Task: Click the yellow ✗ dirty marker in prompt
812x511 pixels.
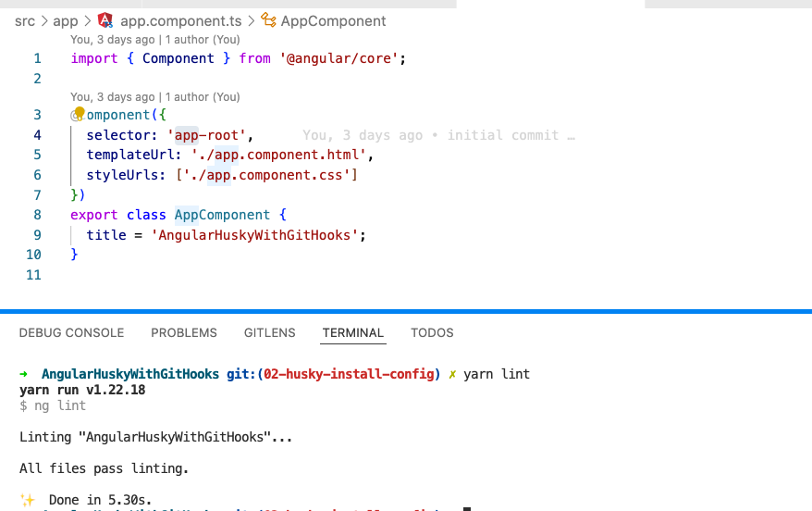Action: click(x=452, y=374)
